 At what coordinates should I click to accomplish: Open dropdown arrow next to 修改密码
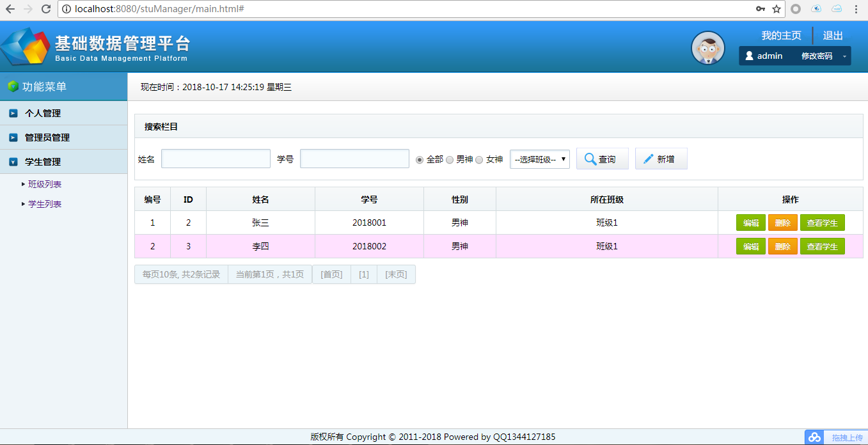point(844,56)
